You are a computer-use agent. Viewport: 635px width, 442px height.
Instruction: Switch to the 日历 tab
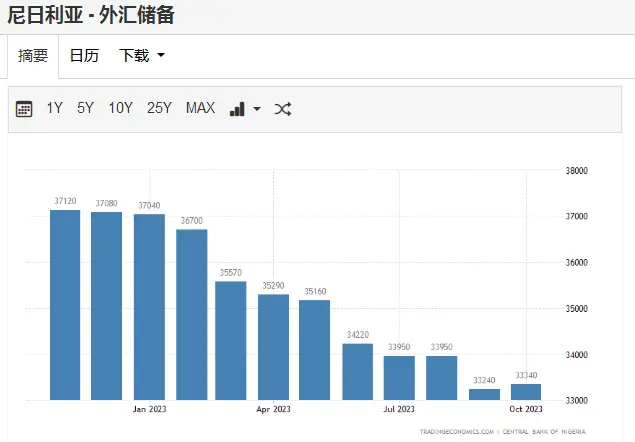(x=84, y=55)
